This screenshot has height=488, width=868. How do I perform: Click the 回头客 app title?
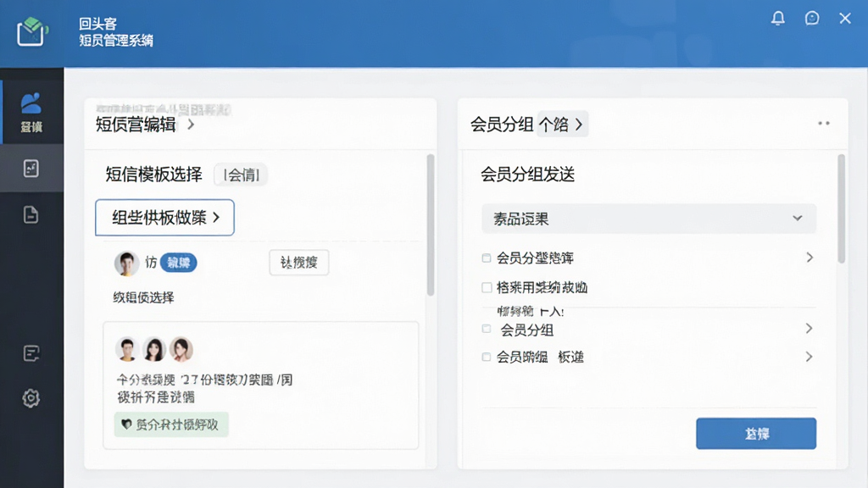pos(97,24)
